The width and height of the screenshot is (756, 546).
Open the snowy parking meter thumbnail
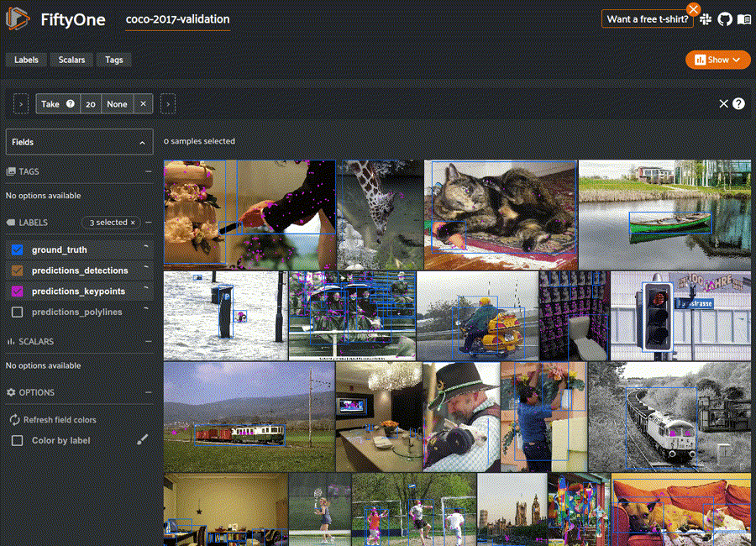[x=226, y=316]
